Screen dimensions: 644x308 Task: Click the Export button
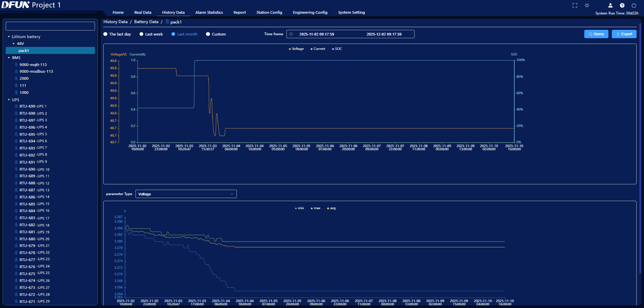[x=624, y=34]
